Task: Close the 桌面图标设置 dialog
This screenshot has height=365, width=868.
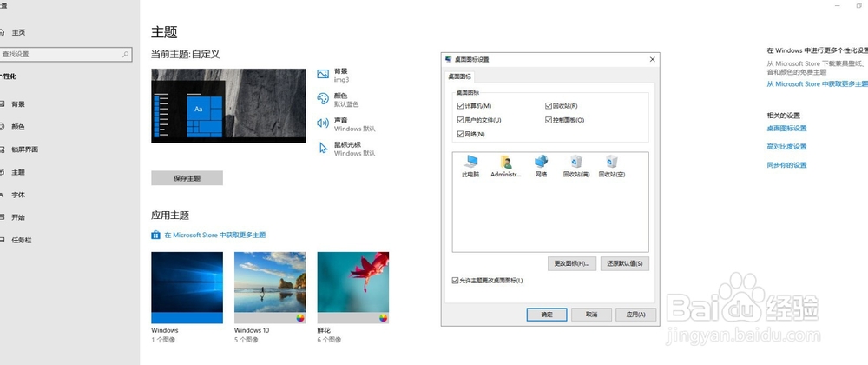Action: [652, 59]
